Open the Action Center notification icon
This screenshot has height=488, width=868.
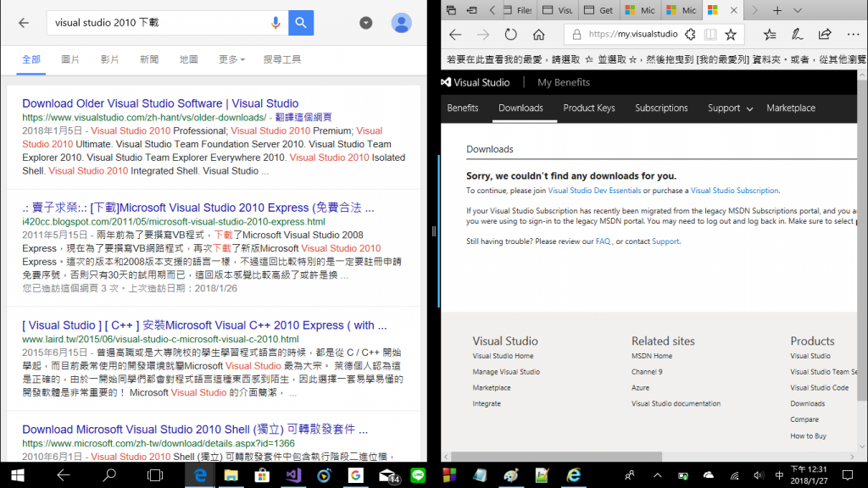[x=848, y=475]
